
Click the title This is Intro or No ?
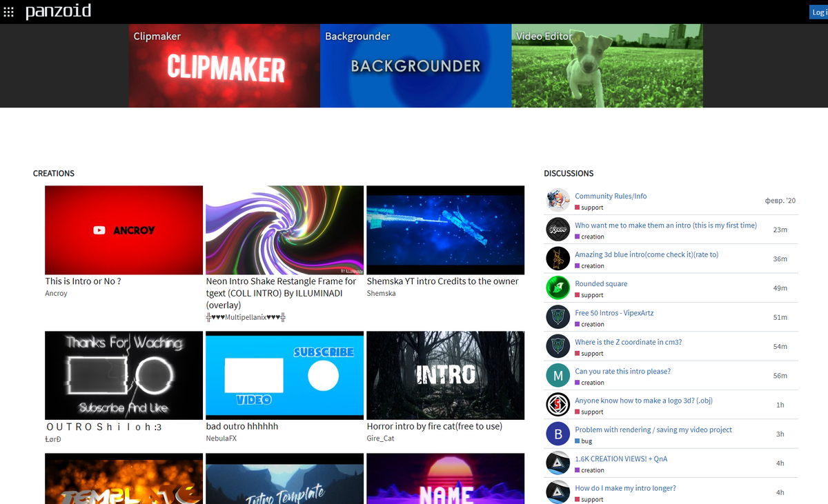pos(83,281)
